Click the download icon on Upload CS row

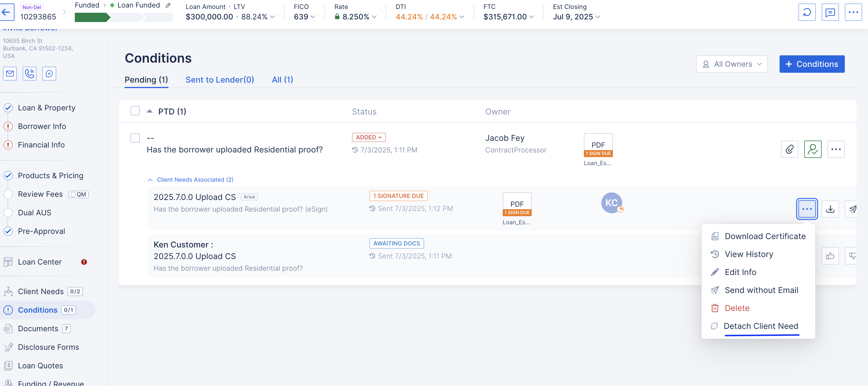click(830, 209)
